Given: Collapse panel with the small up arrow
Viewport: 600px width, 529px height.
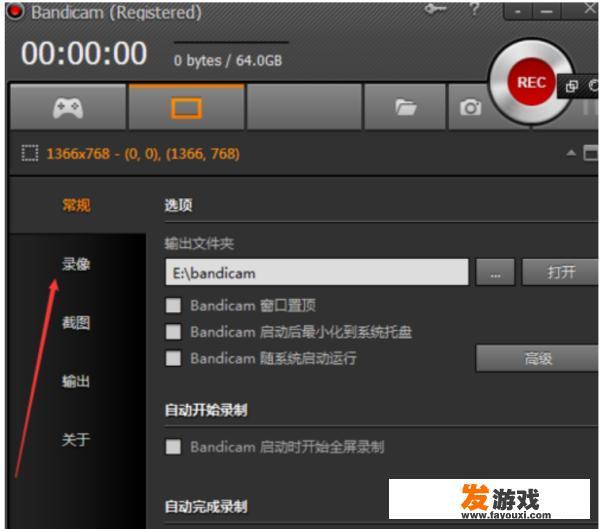Looking at the screenshot, I should (x=571, y=153).
